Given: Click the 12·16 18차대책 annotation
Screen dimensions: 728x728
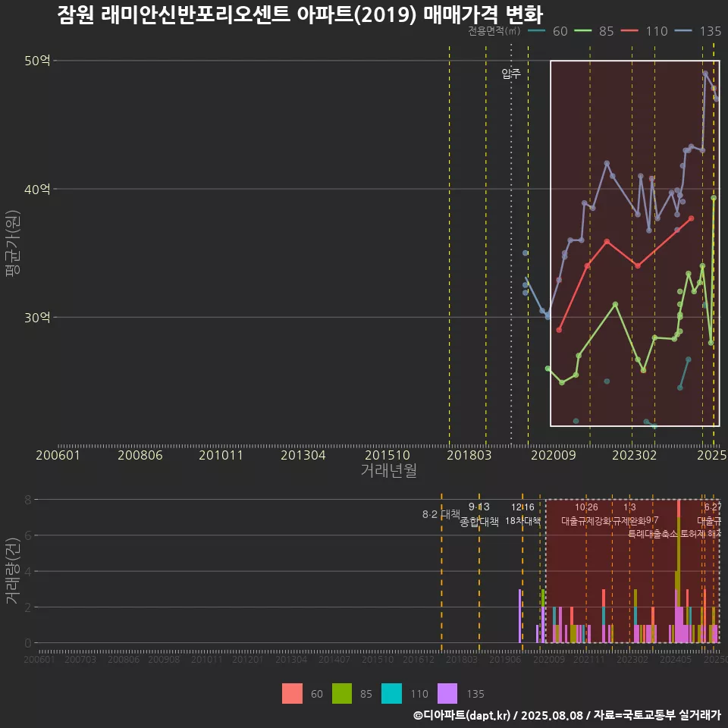Looking at the screenshot, I should (522, 514).
